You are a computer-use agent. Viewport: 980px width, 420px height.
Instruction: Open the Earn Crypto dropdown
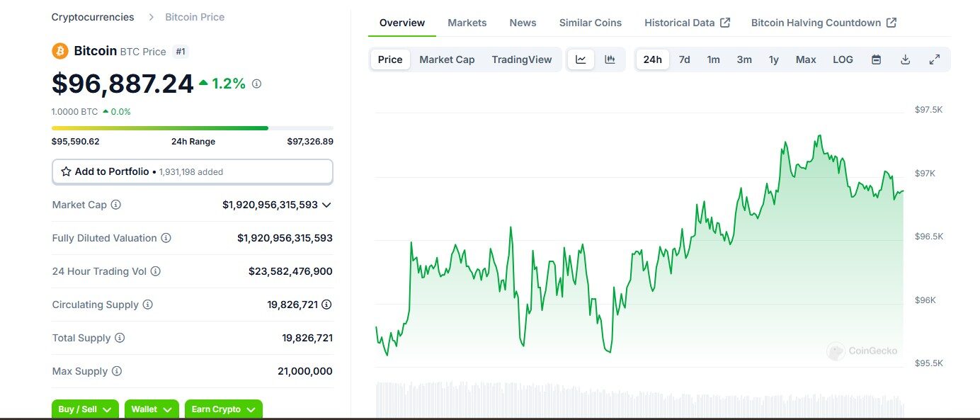click(224, 409)
